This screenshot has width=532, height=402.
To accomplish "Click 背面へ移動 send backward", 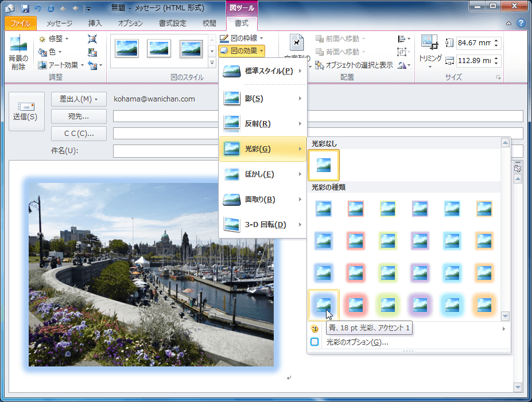I will [x=340, y=52].
